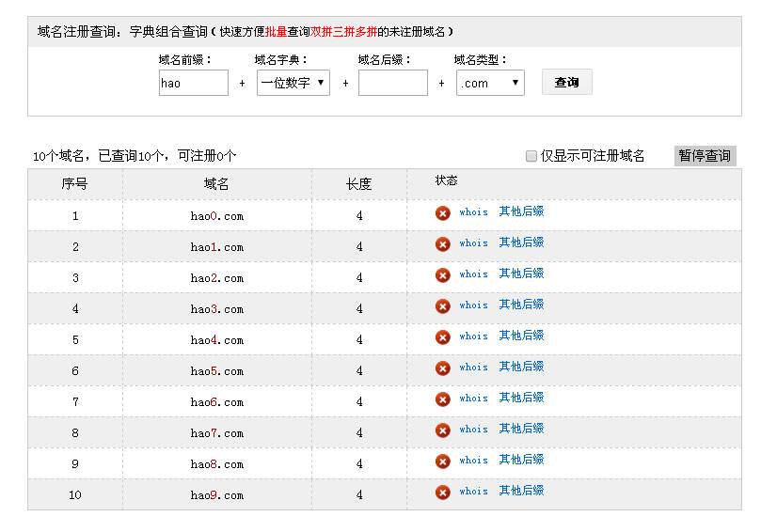Select the hao1.com domain cell
Viewport: 761px width, 532px height.
coord(217,247)
